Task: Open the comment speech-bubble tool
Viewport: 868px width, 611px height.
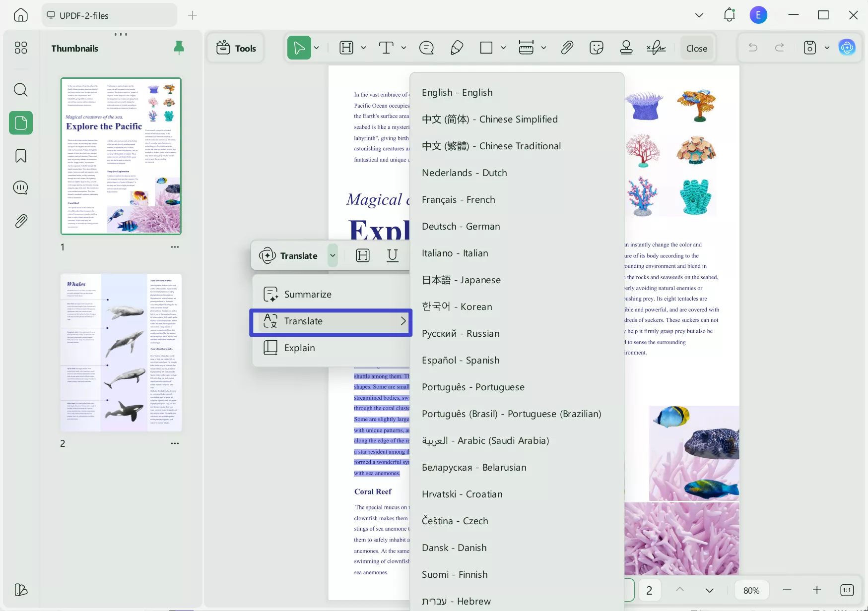Action: [x=426, y=48]
